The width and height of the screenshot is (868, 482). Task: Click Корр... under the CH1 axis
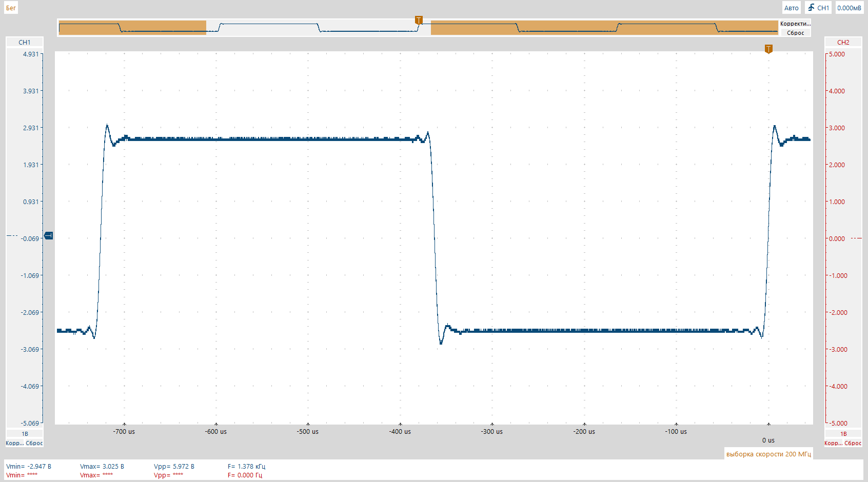[x=14, y=443]
